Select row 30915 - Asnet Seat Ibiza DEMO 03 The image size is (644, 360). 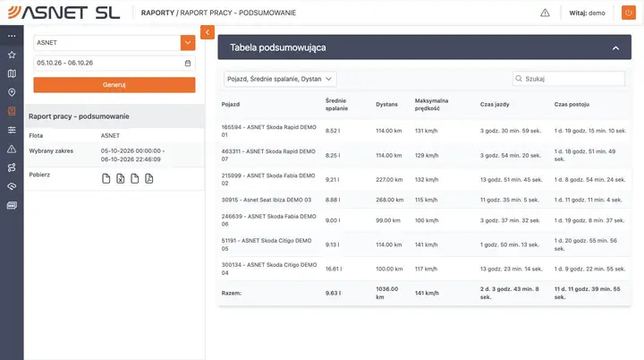424,200
